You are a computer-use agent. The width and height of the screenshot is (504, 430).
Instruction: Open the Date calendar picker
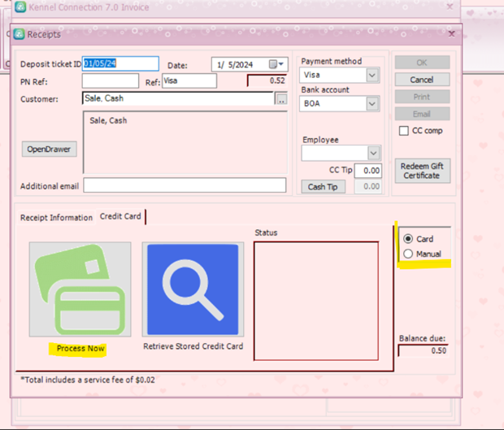(276, 64)
